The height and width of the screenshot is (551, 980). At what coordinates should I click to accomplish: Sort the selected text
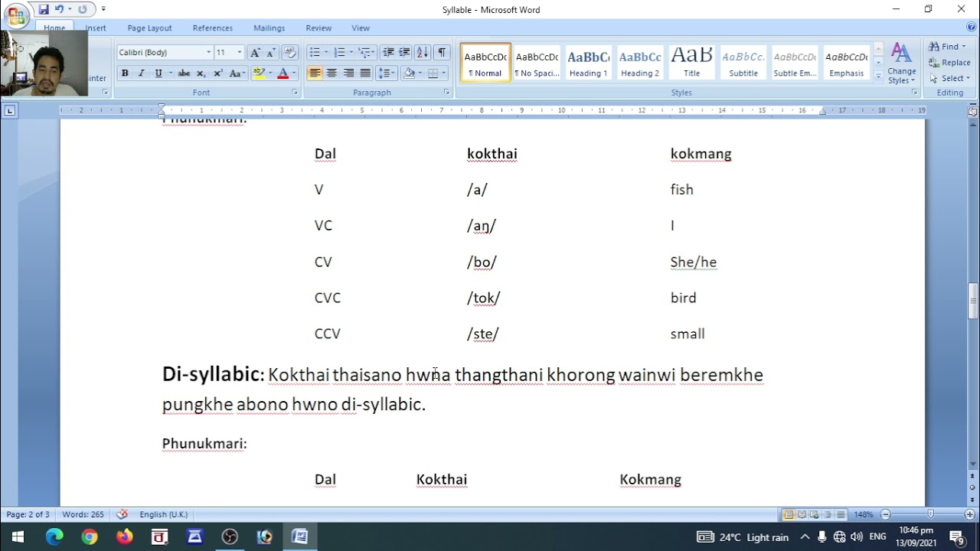[423, 52]
